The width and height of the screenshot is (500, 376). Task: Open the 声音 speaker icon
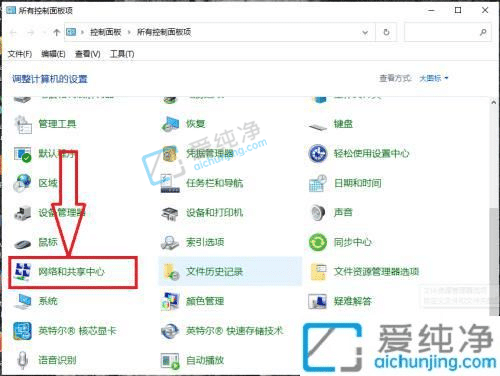pos(318,213)
